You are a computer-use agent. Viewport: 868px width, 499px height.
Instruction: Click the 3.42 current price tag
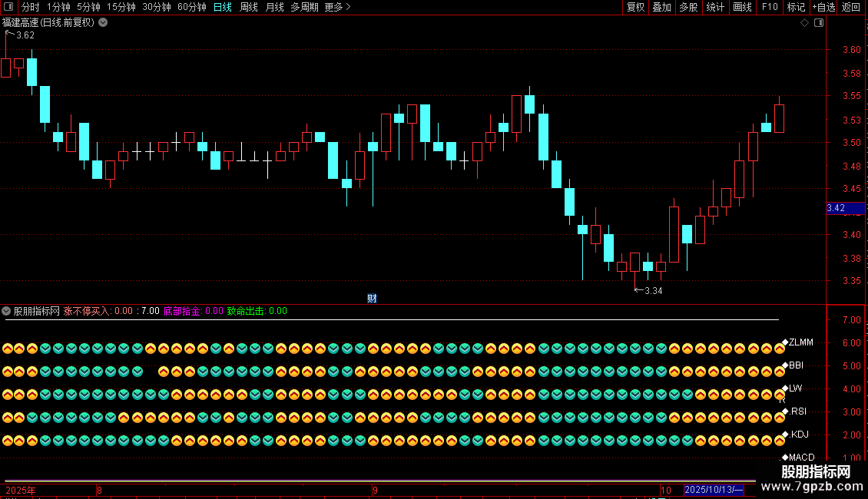point(845,208)
